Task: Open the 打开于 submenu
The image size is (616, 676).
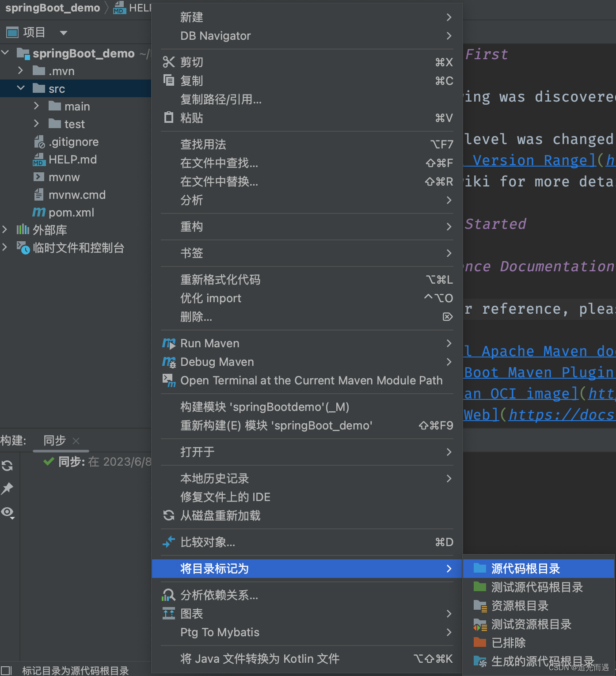Action: coord(307,452)
